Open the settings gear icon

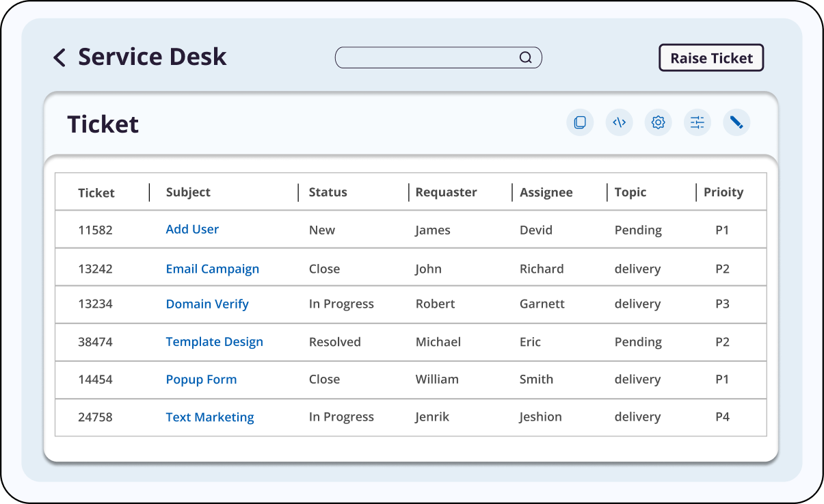pos(658,122)
